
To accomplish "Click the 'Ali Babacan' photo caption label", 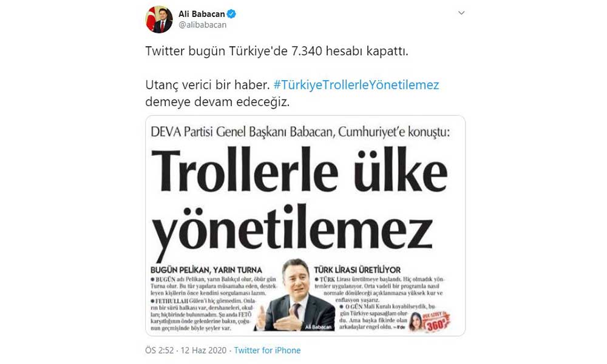I will tap(319, 327).
